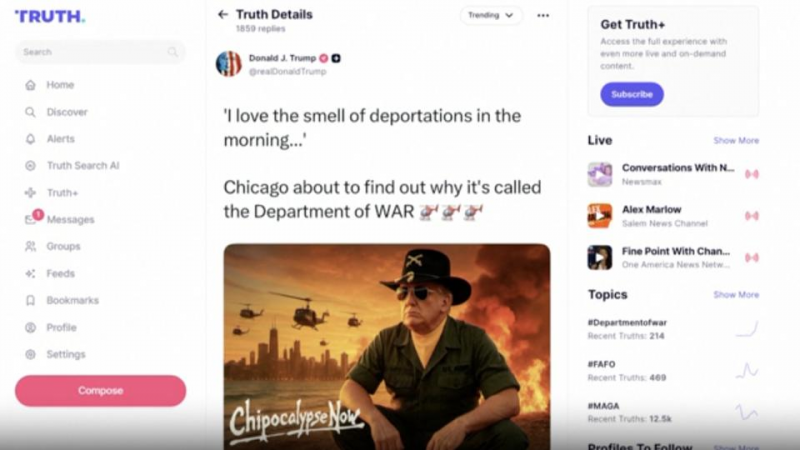Click the Home house icon in sidebar
The image size is (800, 450).
[x=31, y=85]
